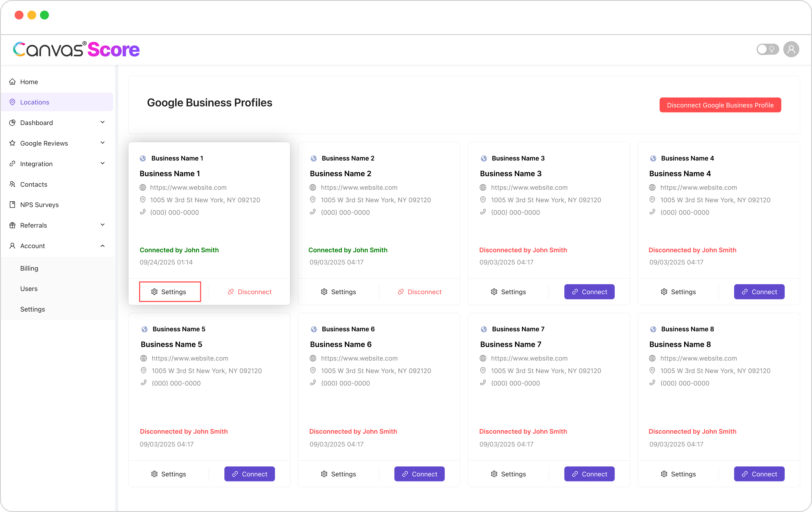This screenshot has height=512, width=812.
Task: Click the Google Reviews star icon
Action: click(x=12, y=143)
